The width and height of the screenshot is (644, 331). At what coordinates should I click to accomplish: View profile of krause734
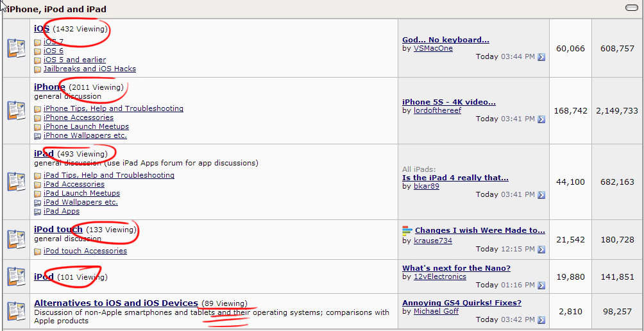coord(433,241)
